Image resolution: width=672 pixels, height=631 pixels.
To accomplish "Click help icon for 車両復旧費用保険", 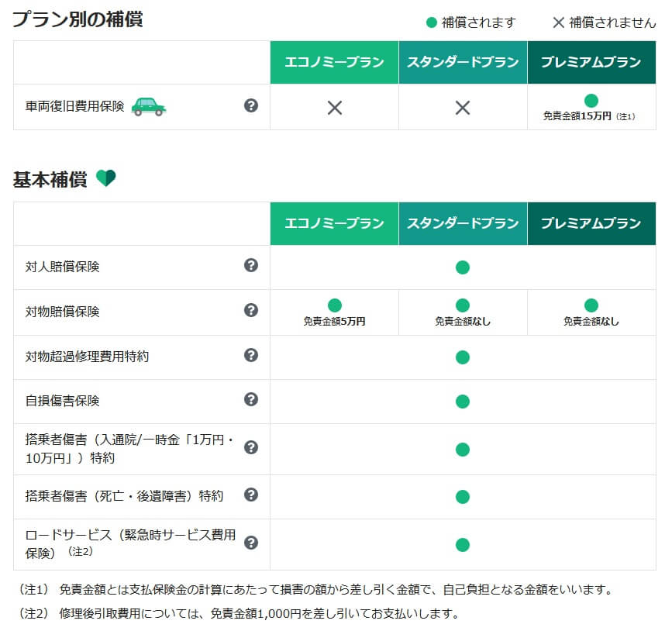I will (x=250, y=106).
